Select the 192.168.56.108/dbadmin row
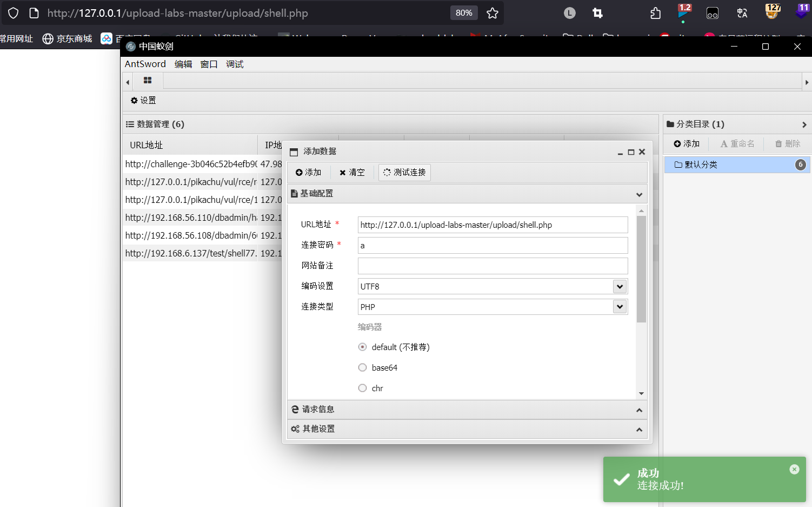The image size is (812, 507). tap(203, 235)
